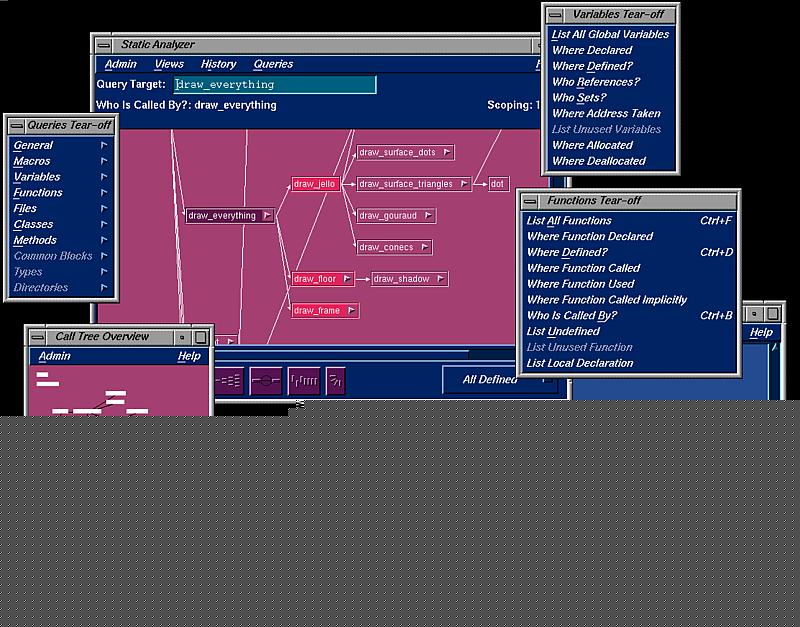Choose Where Address Taken query
Viewport: 800px width, 627px height.
(610, 114)
